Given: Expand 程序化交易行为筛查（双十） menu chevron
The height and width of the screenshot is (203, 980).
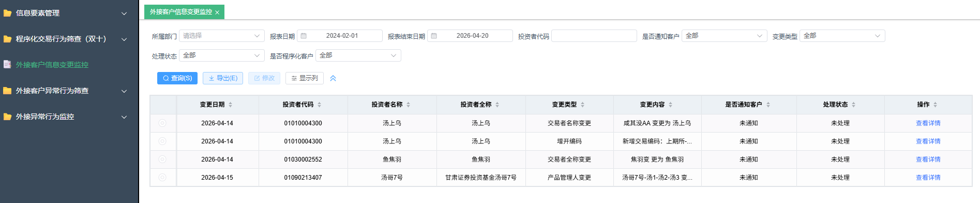Looking at the screenshot, I should pos(124,39).
